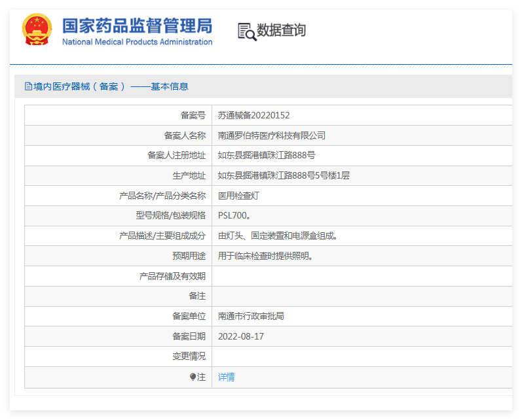Click the 注 label text
This screenshot has width=522, height=420.
(x=201, y=377)
